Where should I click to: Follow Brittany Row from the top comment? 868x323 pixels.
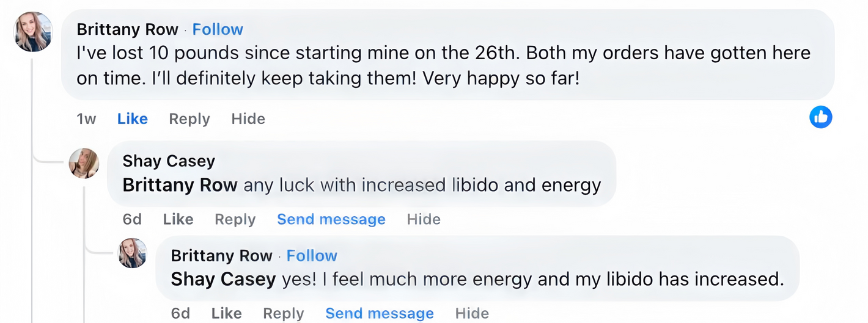218,29
